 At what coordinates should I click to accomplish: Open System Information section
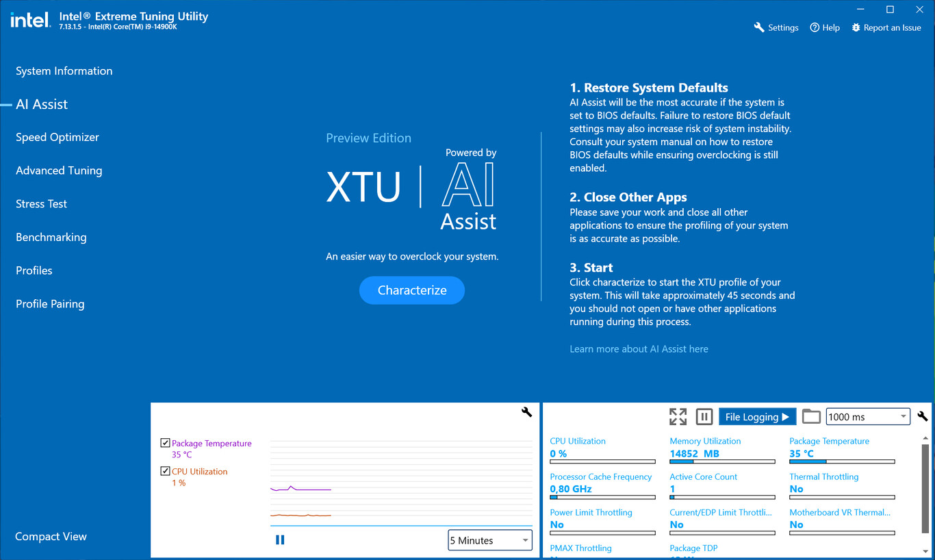pyautogui.click(x=64, y=71)
